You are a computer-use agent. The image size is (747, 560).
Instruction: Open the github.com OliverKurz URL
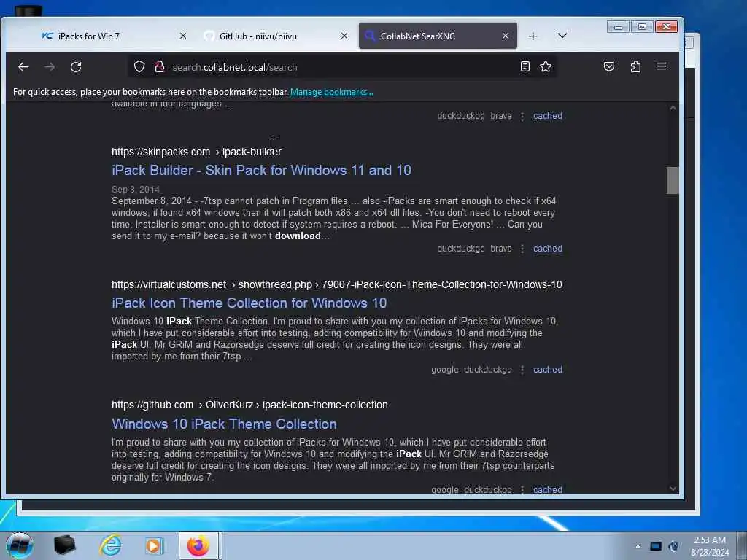pyautogui.click(x=249, y=405)
